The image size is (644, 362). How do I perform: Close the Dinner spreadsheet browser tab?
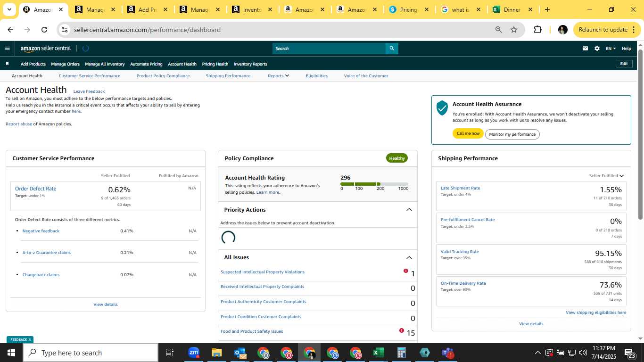[x=530, y=9]
